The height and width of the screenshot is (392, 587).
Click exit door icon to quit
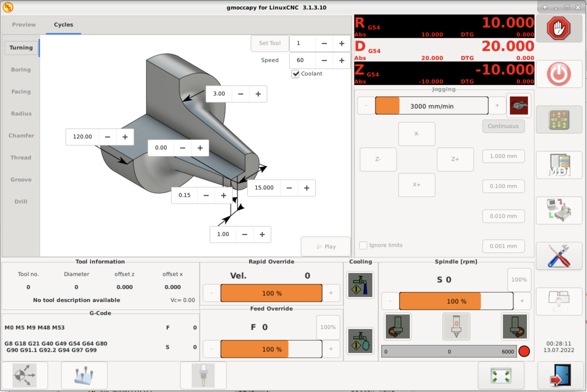(560, 375)
